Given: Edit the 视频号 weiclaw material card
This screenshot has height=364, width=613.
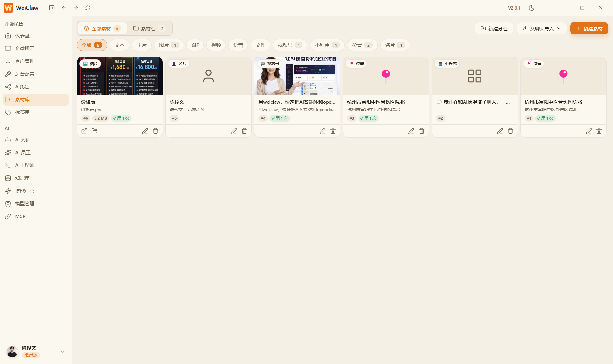Looking at the screenshot, I should pos(322,131).
